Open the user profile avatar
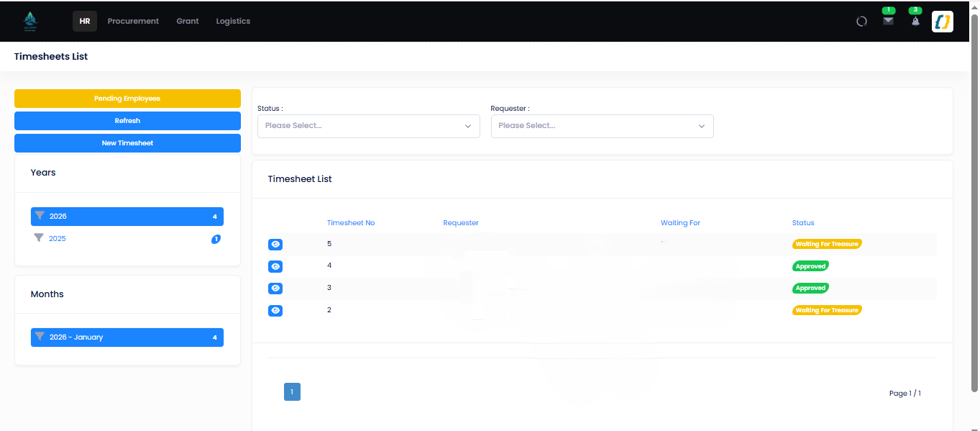The width and height of the screenshot is (980, 431). click(943, 22)
